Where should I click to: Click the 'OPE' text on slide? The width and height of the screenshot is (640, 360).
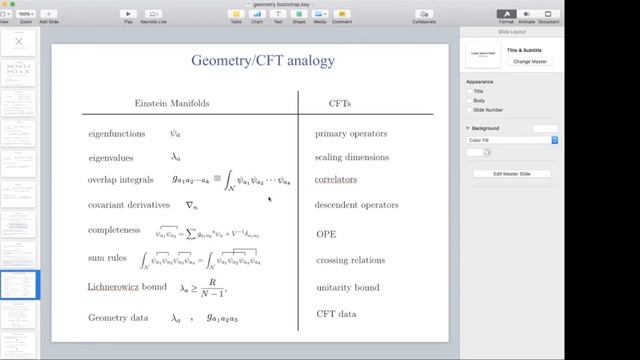(x=326, y=234)
